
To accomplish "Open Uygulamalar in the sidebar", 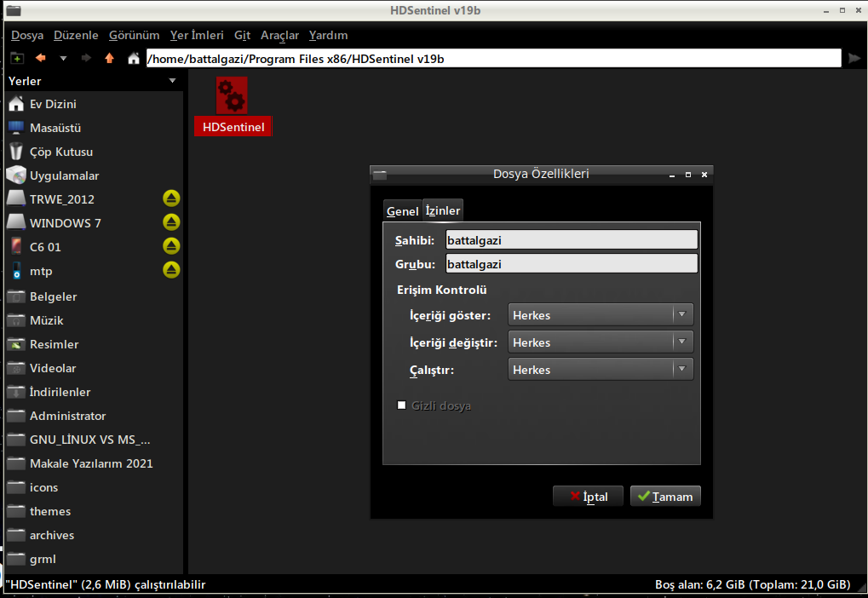I will pos(94,175).
